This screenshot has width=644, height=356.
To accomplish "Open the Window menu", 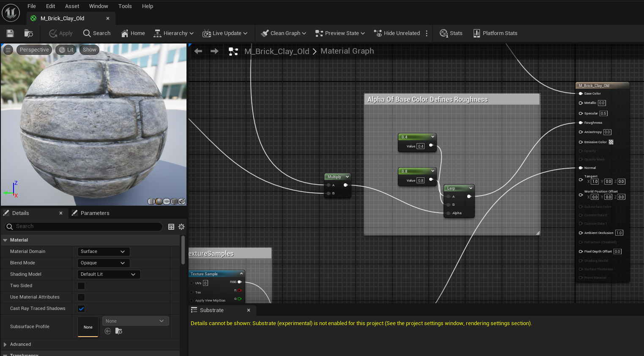I will tap(99, 6).
